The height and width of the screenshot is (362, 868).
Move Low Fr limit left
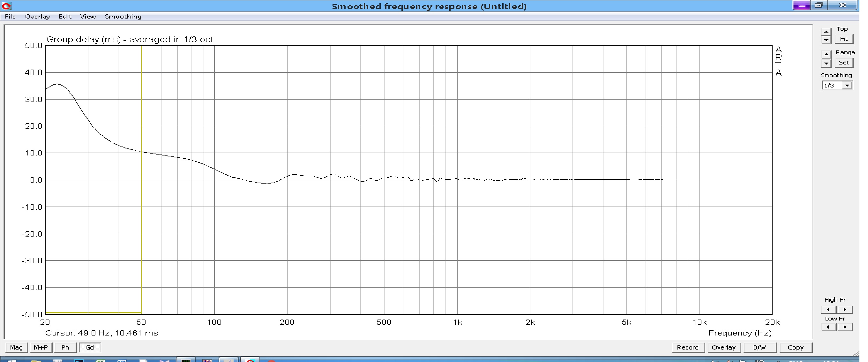828,327
